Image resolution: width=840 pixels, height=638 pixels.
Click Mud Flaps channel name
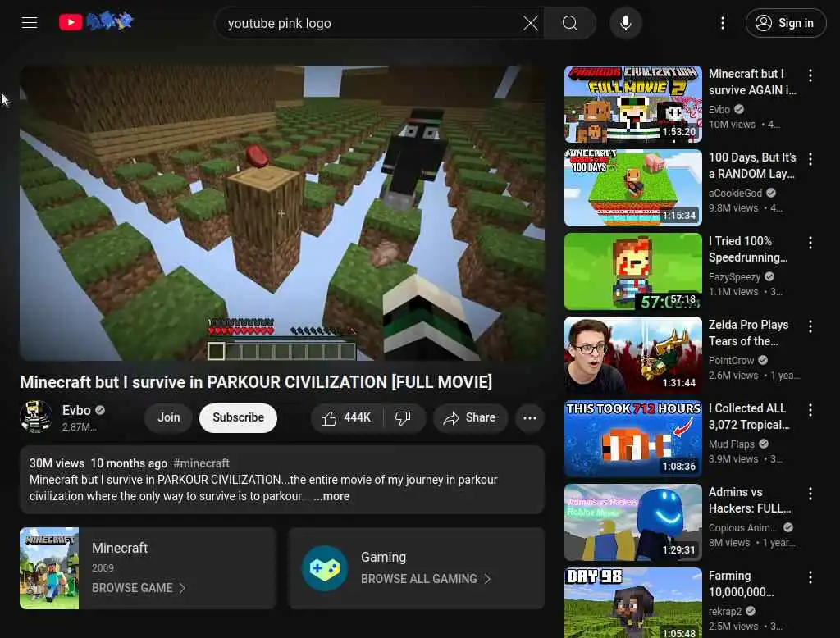pyautogui.click(x=731, y=444)
